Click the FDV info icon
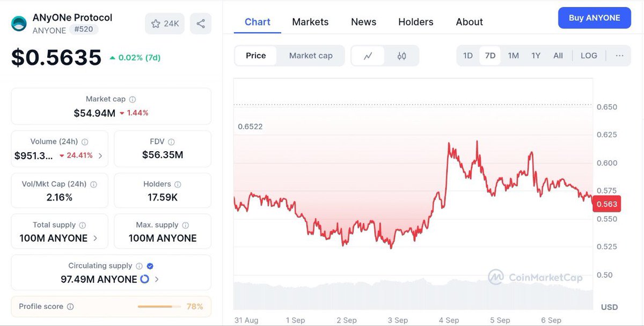The width and height of the screenshot is (644, 326). (x=171, y=142)
